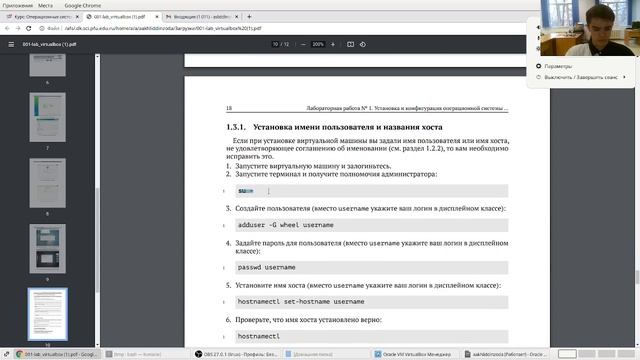Expand Выключить / Завершить сеанс submenu
Image resolution: width=640 pixels, height=360 pixels.
[580, 77]
